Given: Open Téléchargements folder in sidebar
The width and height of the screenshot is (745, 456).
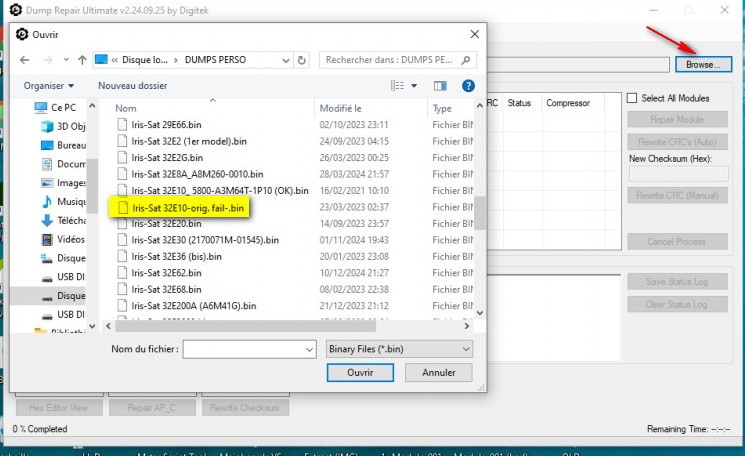Looking at the screenshot, I should 64,220.
